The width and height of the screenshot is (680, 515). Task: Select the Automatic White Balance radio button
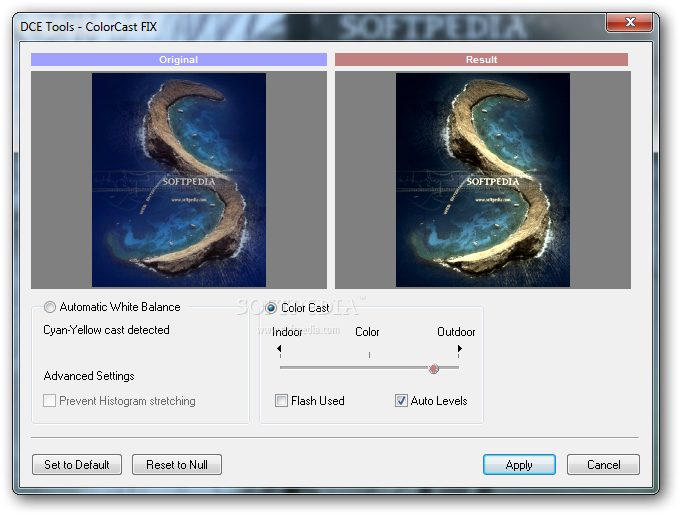[x=50, y=307]
